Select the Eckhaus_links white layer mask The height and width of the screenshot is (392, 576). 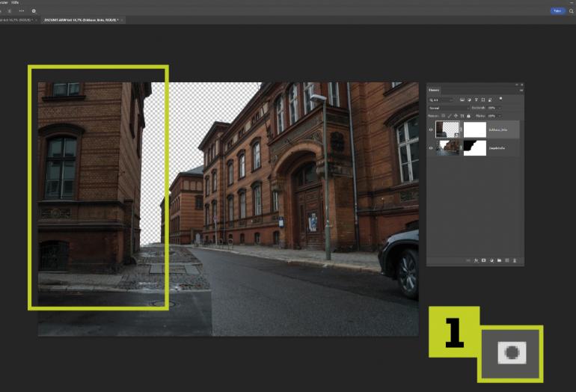(475, 129)
